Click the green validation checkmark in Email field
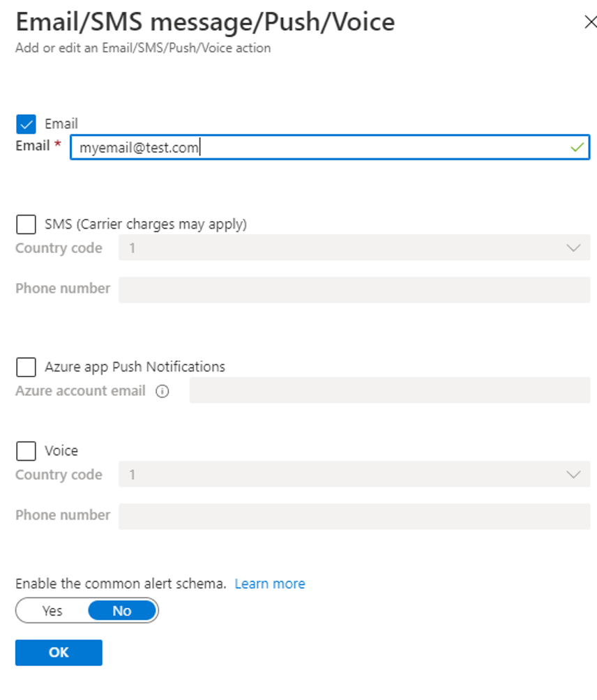597x700 pixels. [x=577, y=148]
